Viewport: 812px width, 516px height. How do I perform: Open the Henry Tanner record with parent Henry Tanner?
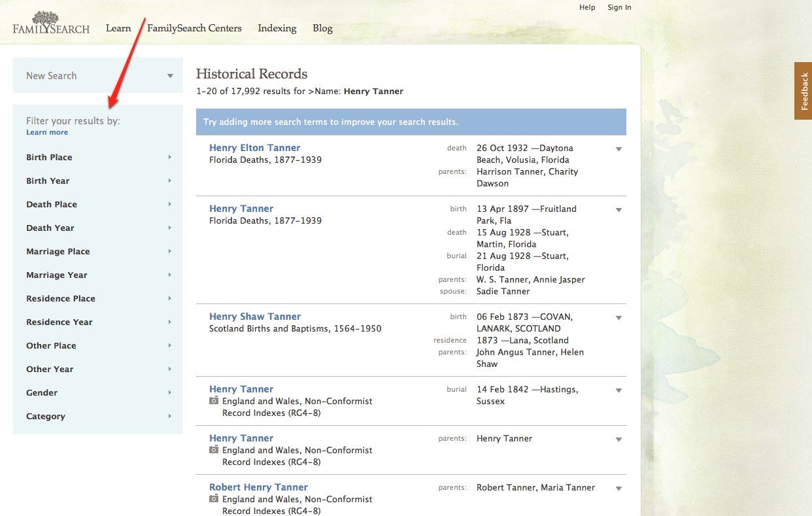241,438
